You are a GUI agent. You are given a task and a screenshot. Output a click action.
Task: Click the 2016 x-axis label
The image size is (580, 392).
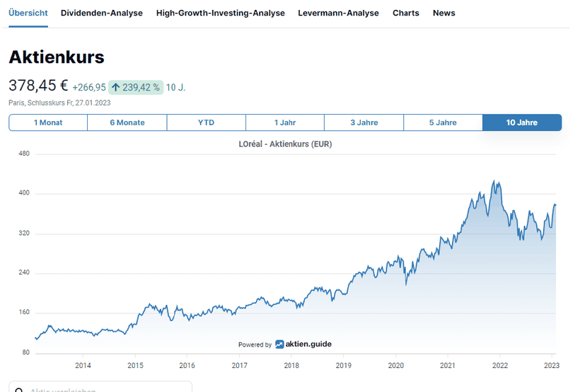(187, 365)
